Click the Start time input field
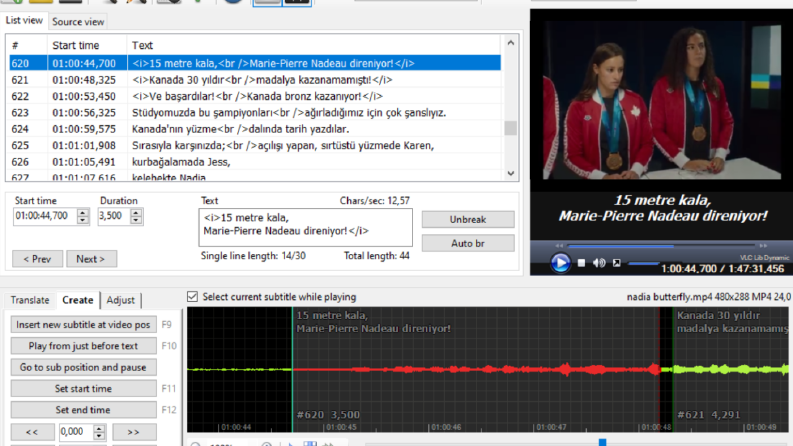The height and width of the screenshot is (446, 793). [45, 216]
